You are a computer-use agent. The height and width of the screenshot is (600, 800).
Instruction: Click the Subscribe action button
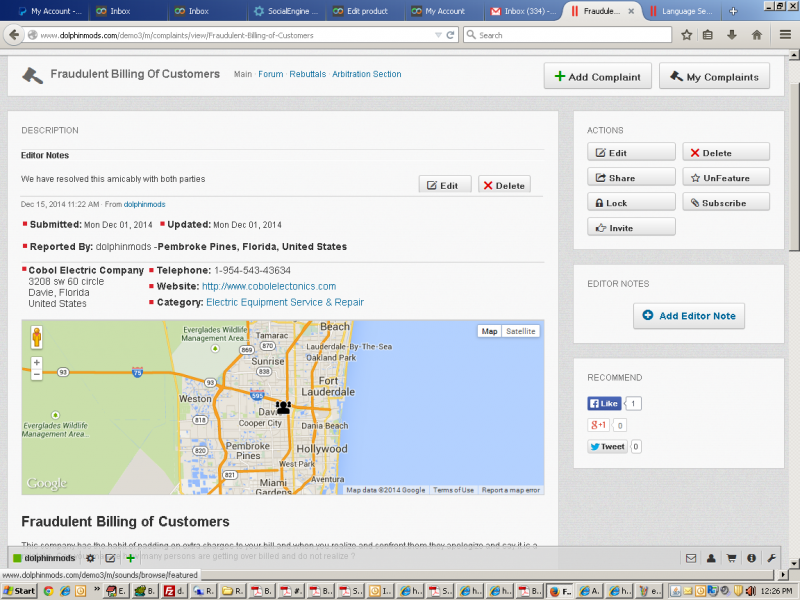(x=726, y=203)
